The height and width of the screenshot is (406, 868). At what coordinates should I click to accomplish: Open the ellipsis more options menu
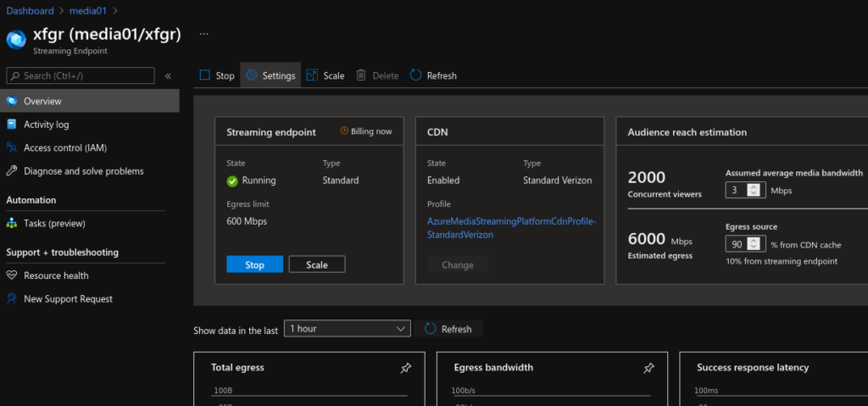[x=203, y=34]
